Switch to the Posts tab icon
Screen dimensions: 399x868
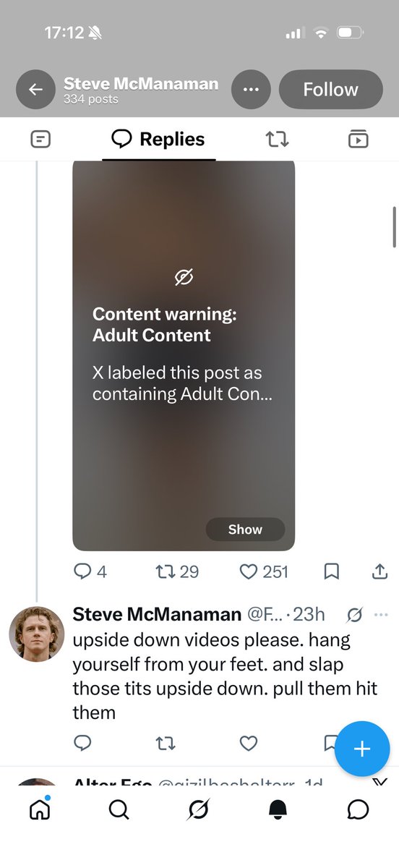click(41, 139)
